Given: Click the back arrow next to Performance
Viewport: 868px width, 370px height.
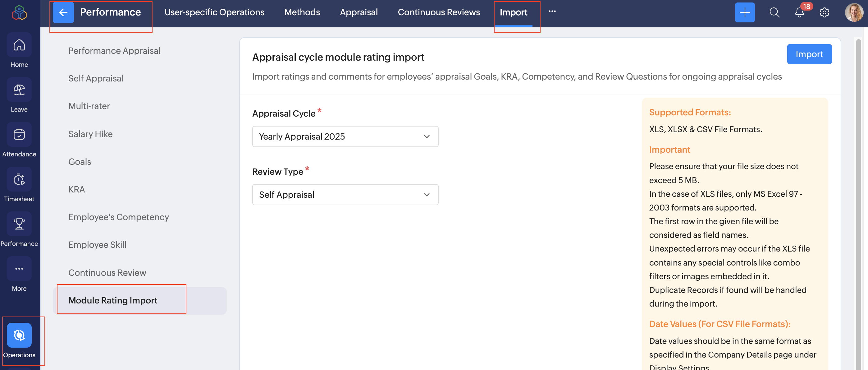Looking at the screenshot, I should 63,12.
